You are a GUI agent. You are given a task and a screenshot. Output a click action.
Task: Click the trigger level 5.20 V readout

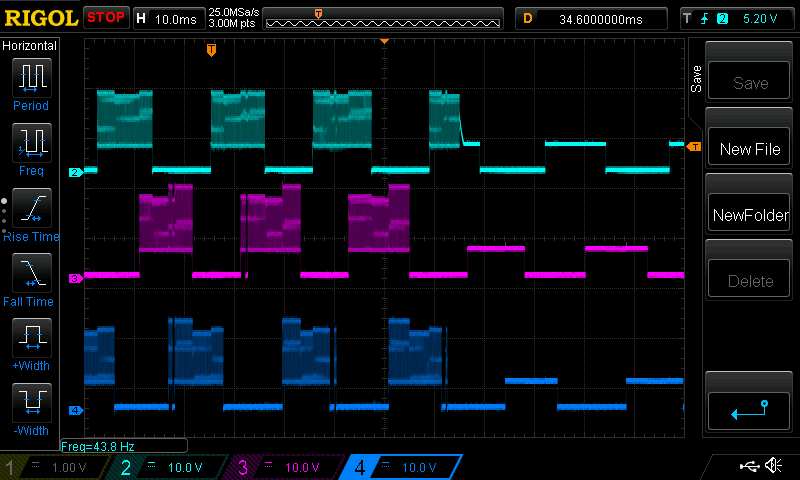[x=760, y=19]
